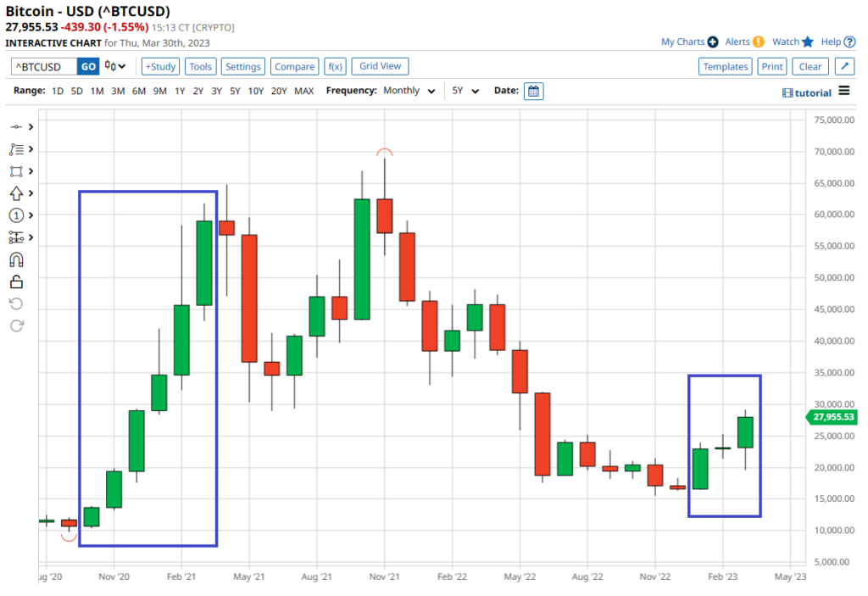The height and width of the screenshot is (596, 868).
Task: Select the MAX range
Action: (x=304, y=91)
